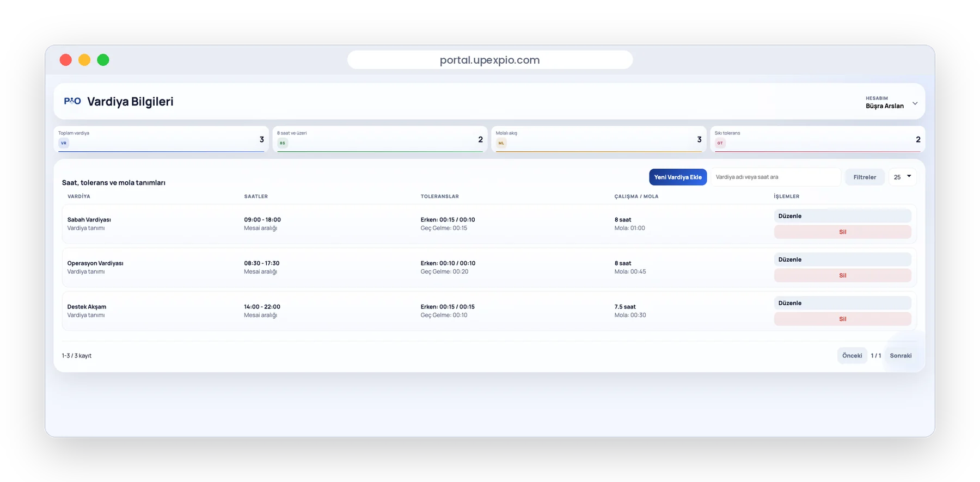
Task: Click the Erken: 00:10 / 00:10 tolerance text
Action: click(448, 263)
